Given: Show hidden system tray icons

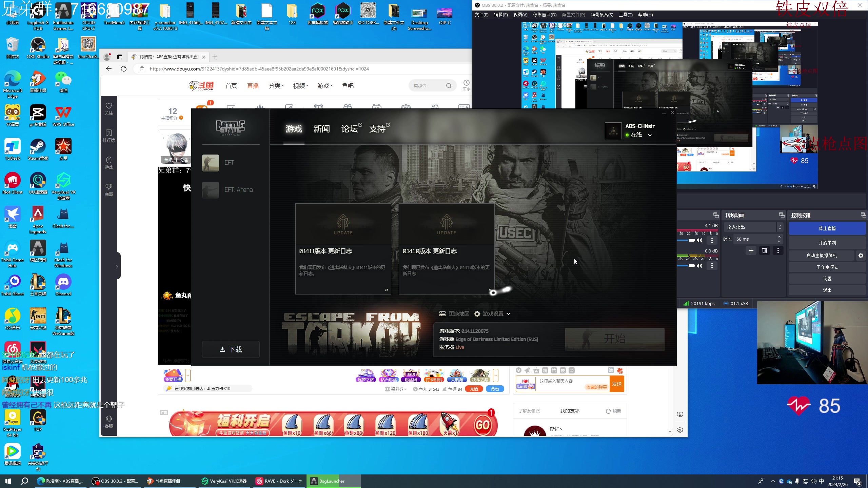Looking at the screenshot, I should pos(773,481).
